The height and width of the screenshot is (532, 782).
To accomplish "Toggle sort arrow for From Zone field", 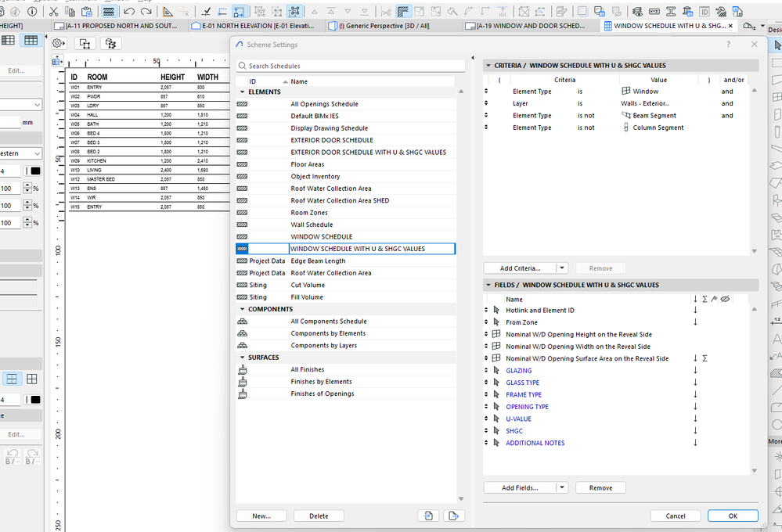I will 695,322.
